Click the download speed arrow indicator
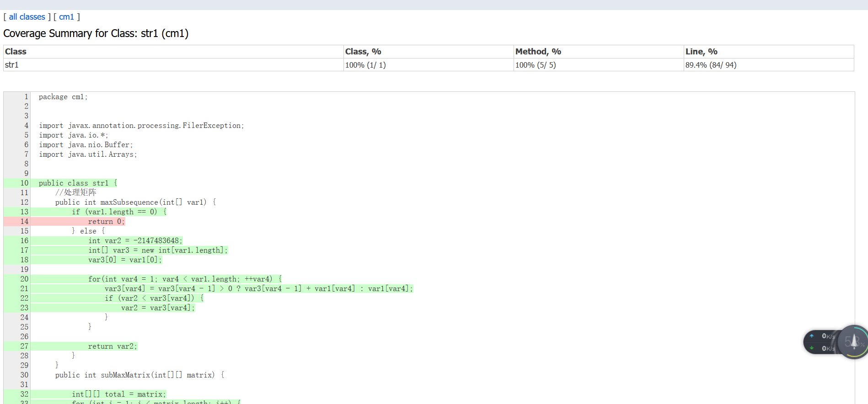This screenshot has width=868, height=404. [812, 348]
